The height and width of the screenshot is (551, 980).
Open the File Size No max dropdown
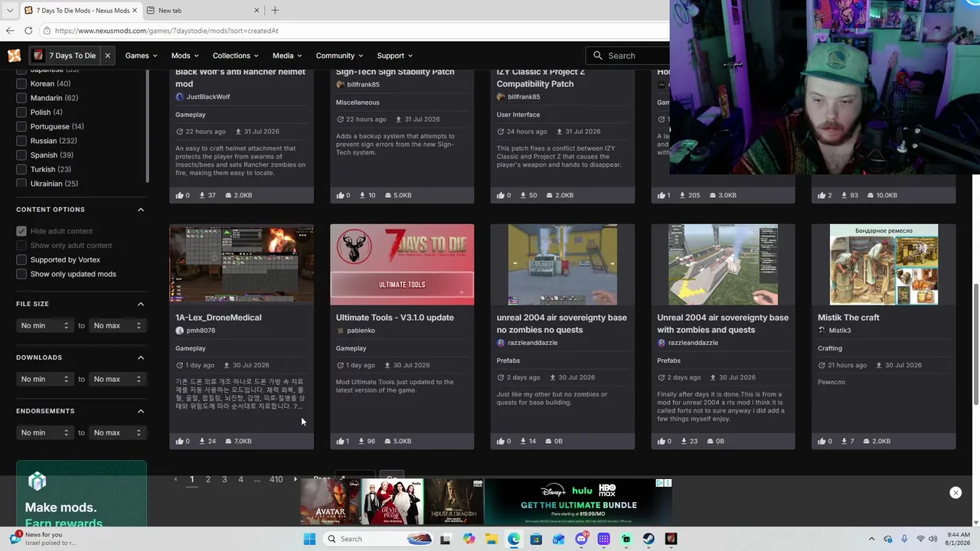pyautogui.click(x=117, y=326)
